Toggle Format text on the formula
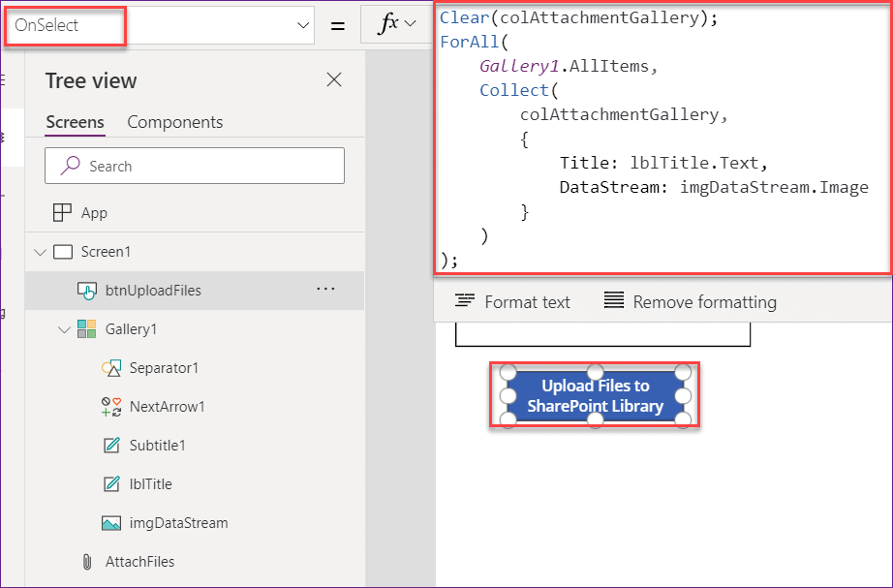The image size is (893, 588). (x=510, y=301)
